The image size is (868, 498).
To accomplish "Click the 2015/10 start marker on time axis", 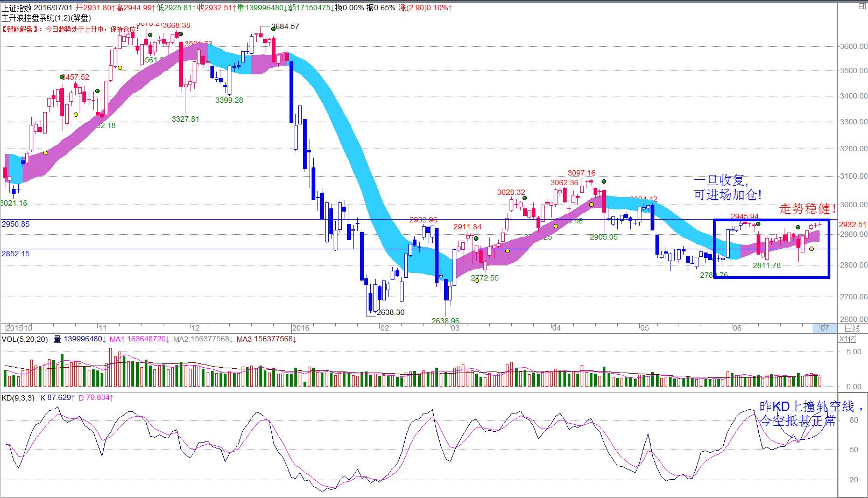I will [19, 328].
